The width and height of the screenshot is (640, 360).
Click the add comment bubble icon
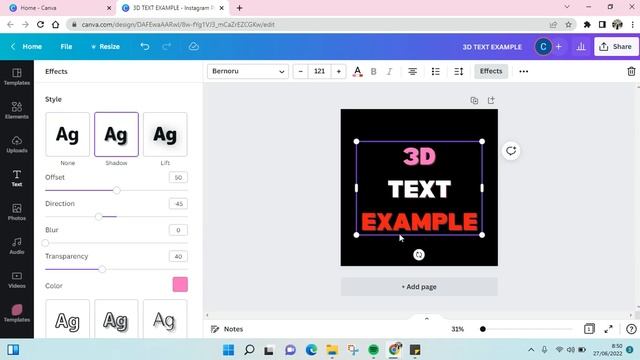click(511, 151)
